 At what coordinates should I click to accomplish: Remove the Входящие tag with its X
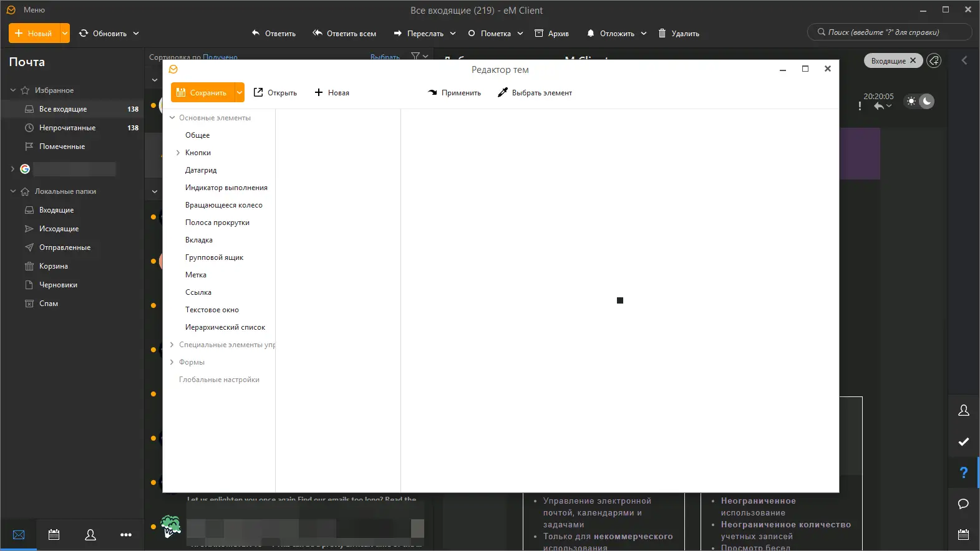click(913, 60)
